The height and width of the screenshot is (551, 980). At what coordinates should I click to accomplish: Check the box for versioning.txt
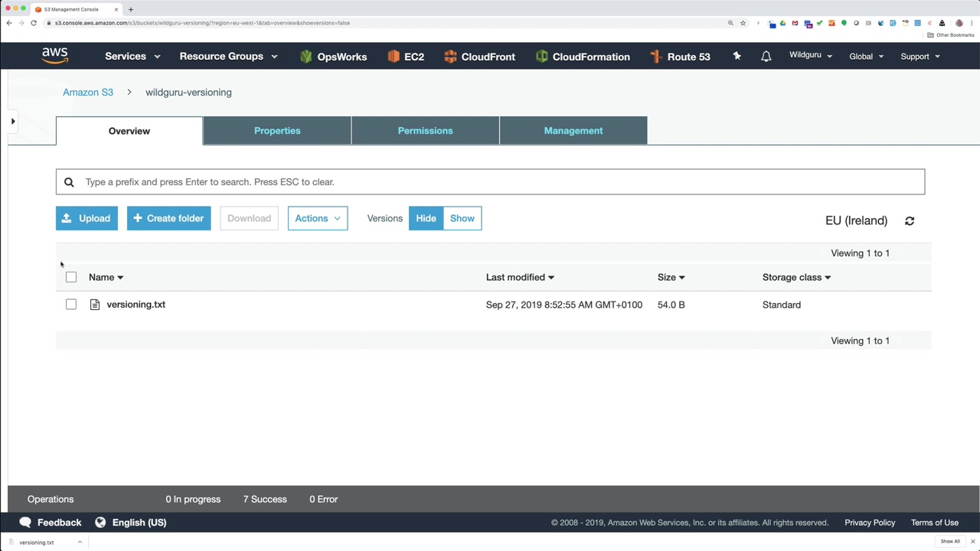[71, 305]
